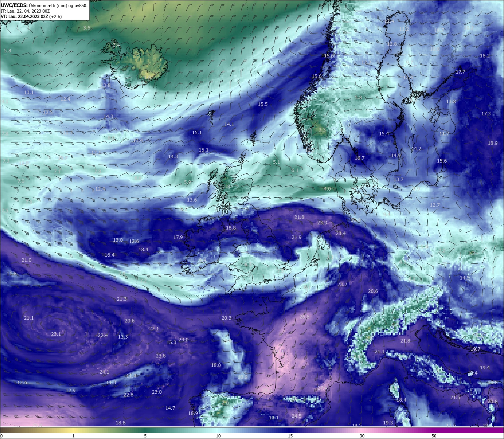The width and height of the screenshot is (504, 439).
Task: Click the '14.7' value on the map
Action: (x=170, y=408)
